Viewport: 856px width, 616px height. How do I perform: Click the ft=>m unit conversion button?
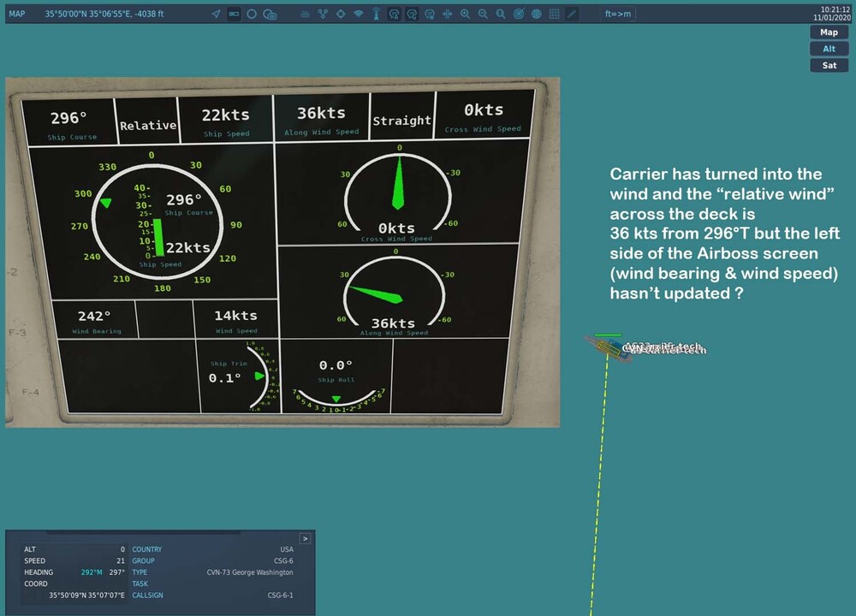(618, 14)
